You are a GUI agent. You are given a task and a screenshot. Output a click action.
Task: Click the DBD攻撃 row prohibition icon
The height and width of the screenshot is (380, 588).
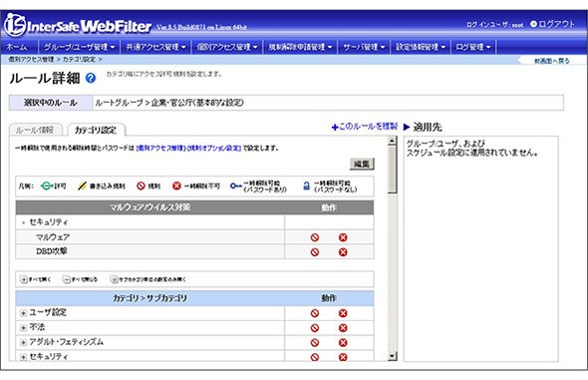pyautogui.click(x=315, y=252)
